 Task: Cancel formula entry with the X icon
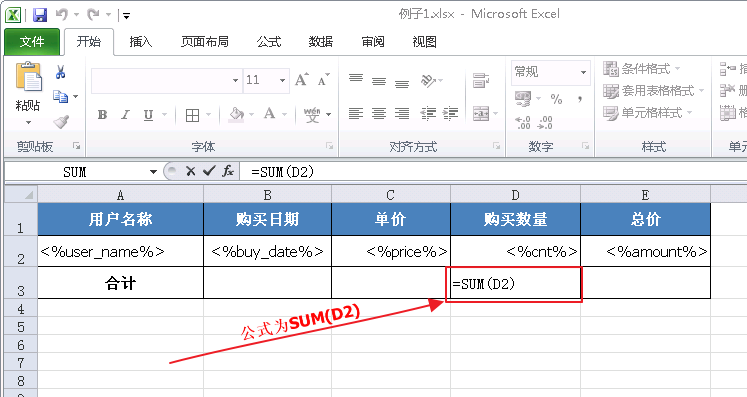coord(191,171)
